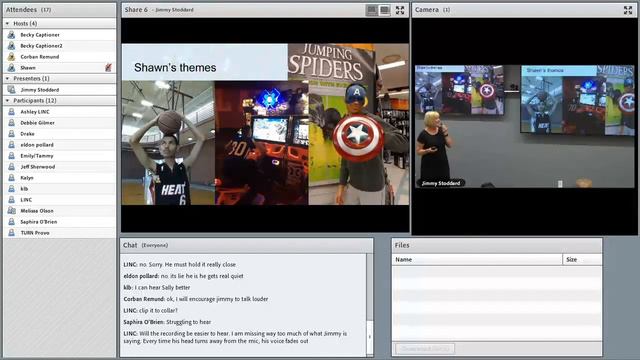Click Debbie Gilmer's participant icon

click(11, 122)
